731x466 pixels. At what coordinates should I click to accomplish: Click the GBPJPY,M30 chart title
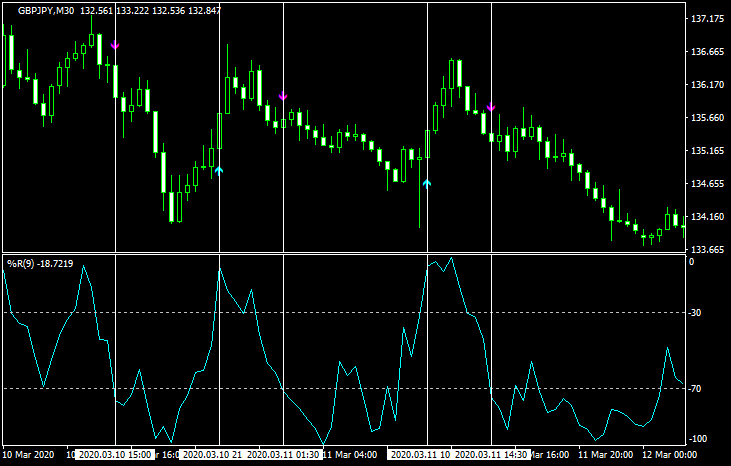pos(49,10)
